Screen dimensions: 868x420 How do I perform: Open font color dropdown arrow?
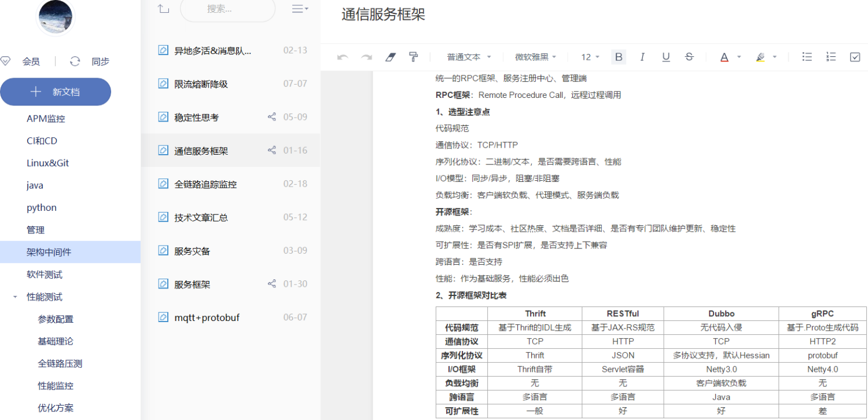coord(739,57)
